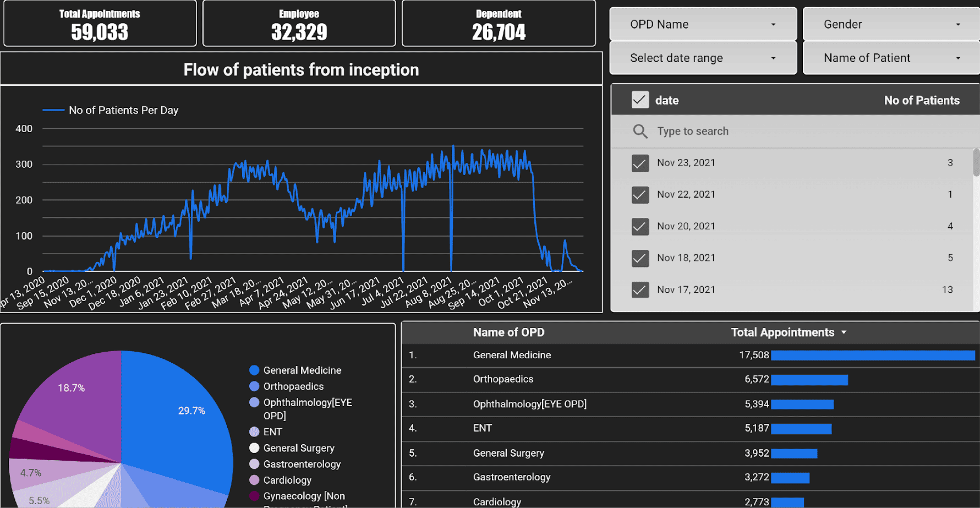
Task: Click the Dependent scorecard 26,704
Action: tap(499, 23)
